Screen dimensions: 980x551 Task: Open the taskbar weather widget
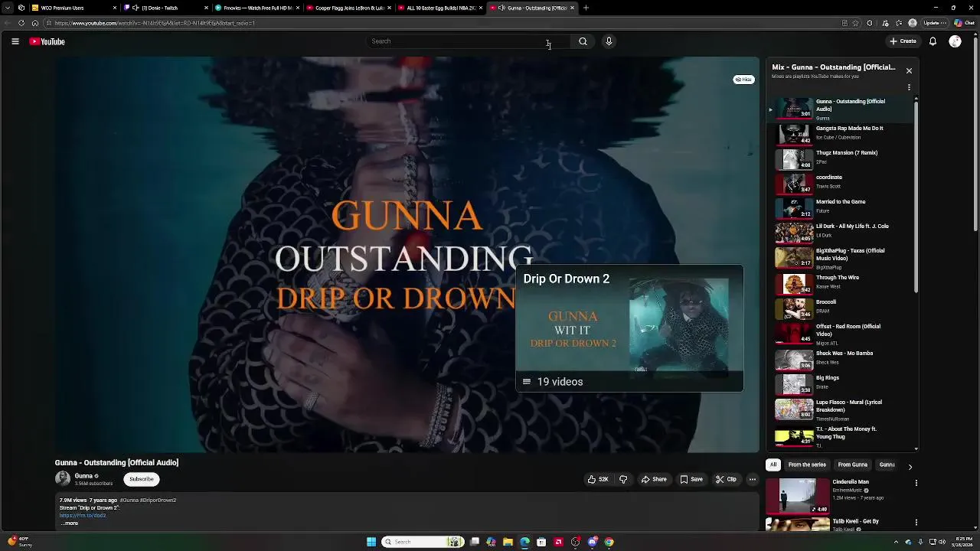point(20,542)
